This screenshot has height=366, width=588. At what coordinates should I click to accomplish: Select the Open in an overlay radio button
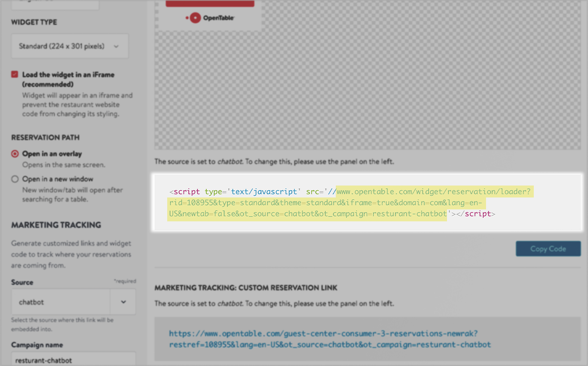[14, 154]
